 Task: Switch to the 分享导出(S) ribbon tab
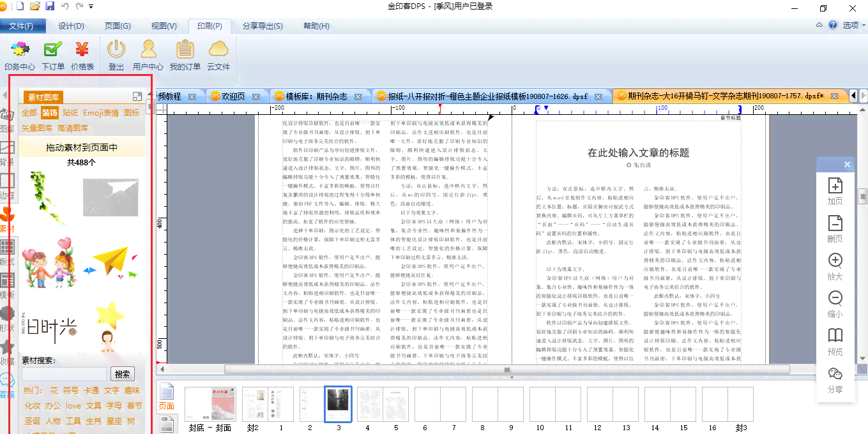[x=263, y=26]
